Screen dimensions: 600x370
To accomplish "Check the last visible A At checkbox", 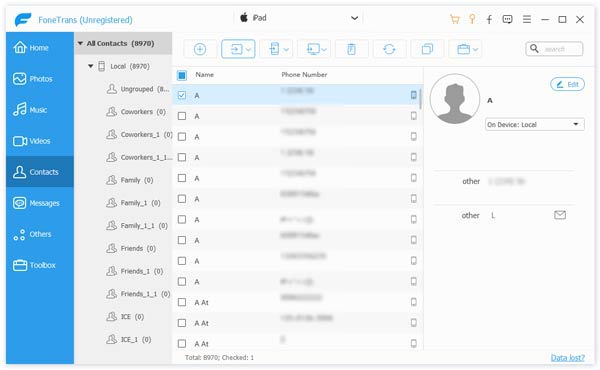I will 182,344.
